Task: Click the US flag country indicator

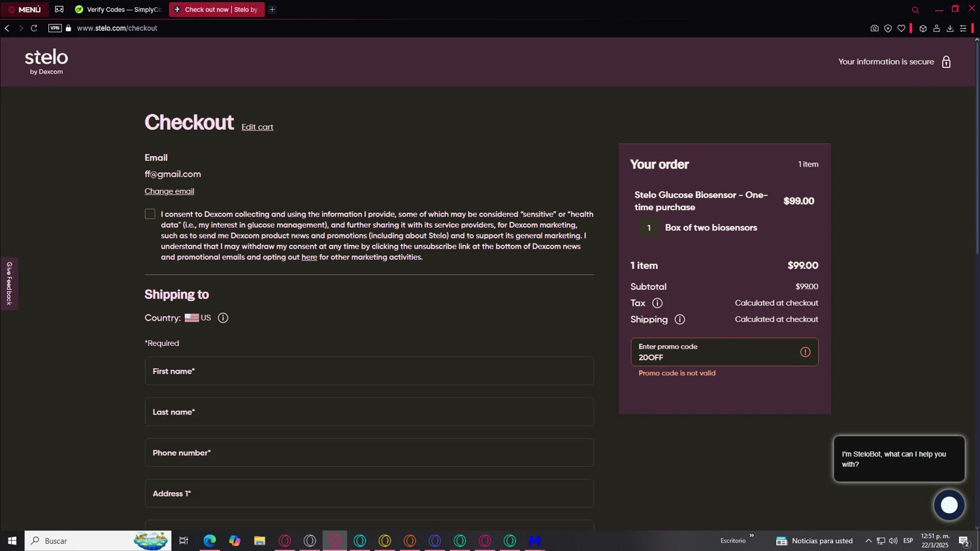Action: tap(191, 318)
